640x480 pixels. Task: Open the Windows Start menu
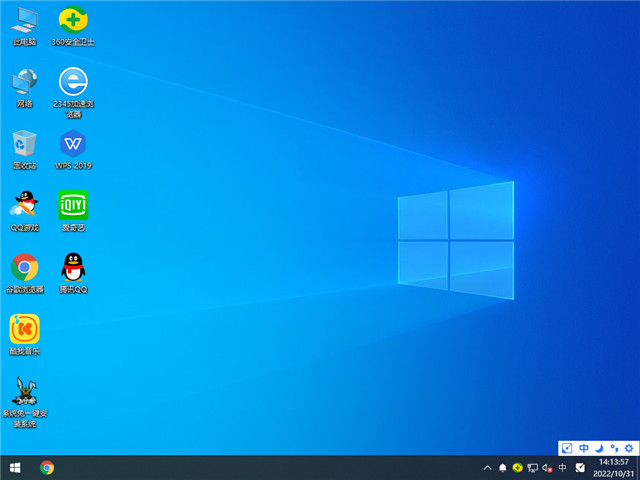coord(15,467)
